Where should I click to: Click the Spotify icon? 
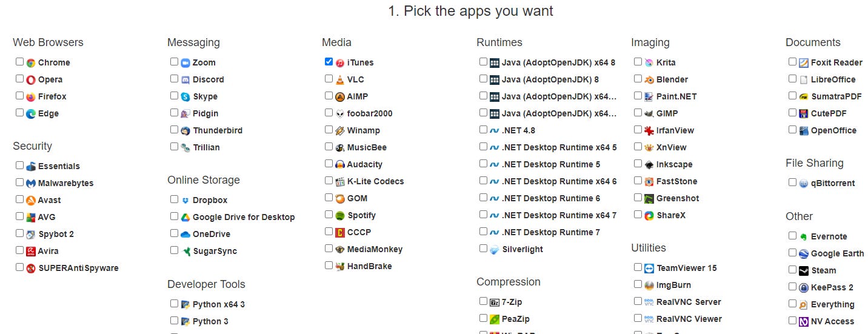coord(340,215)
